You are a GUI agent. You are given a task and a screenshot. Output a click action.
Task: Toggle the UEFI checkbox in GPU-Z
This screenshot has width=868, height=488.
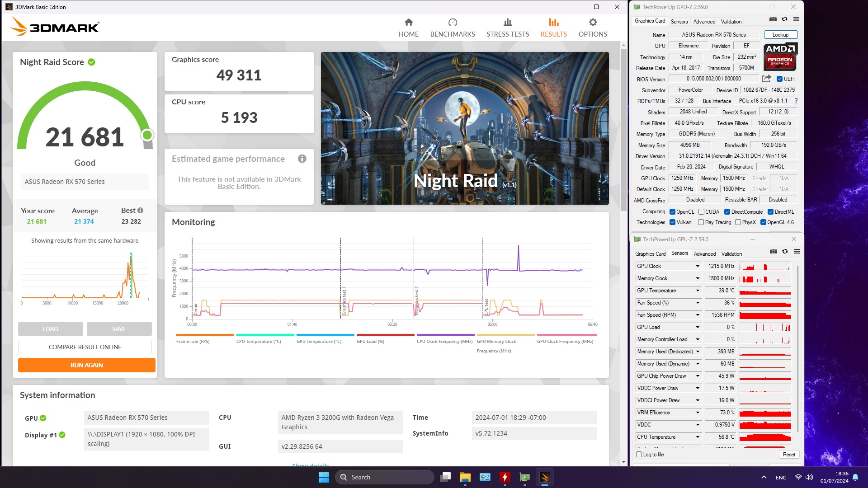(x=779, y=79)
